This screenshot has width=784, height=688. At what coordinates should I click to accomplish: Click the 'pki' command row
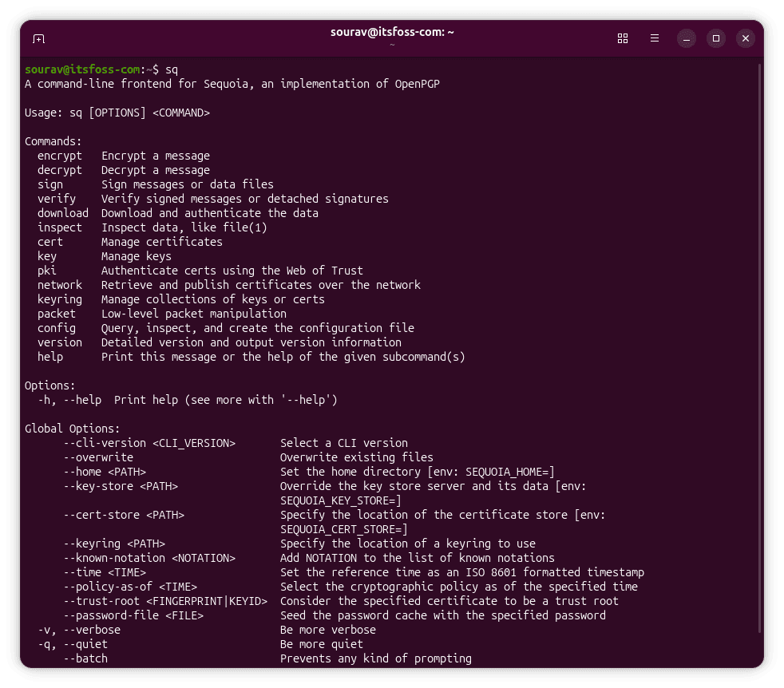coord(200,271)
